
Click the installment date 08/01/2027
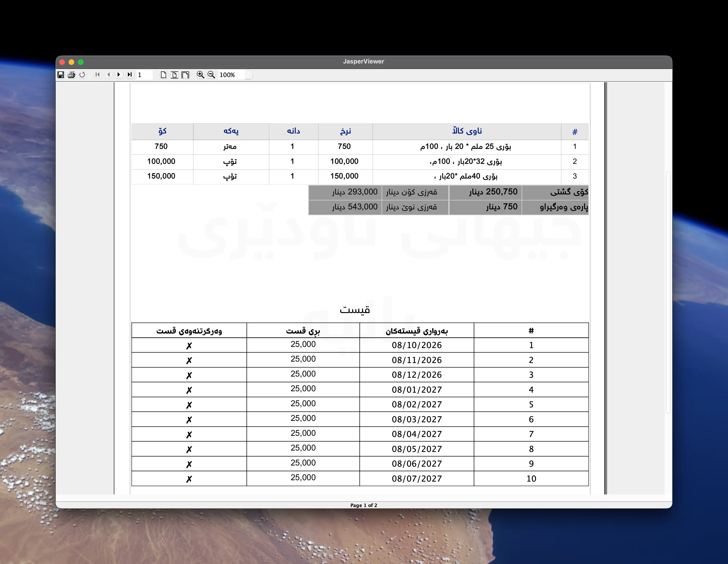pyautogui.click(x=417, y=390)
